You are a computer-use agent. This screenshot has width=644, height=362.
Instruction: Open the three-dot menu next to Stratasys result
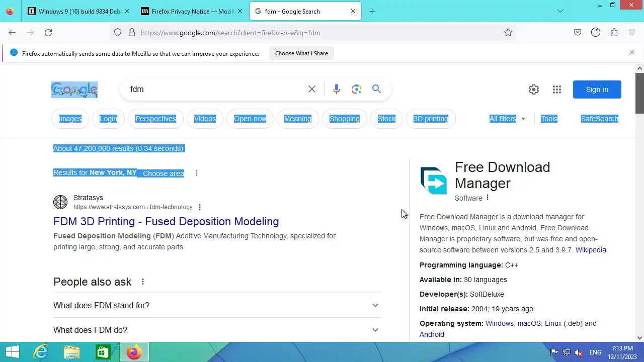click(x=200, y=207)
